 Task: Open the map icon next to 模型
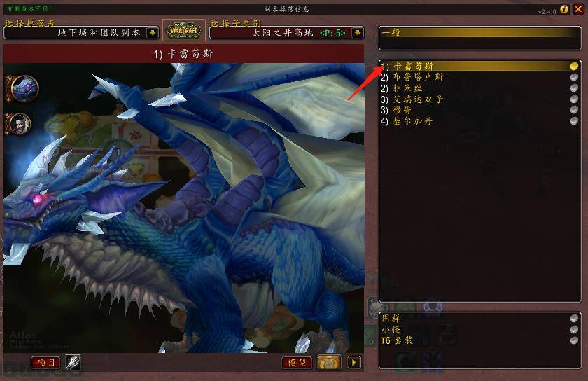(329, 363)
